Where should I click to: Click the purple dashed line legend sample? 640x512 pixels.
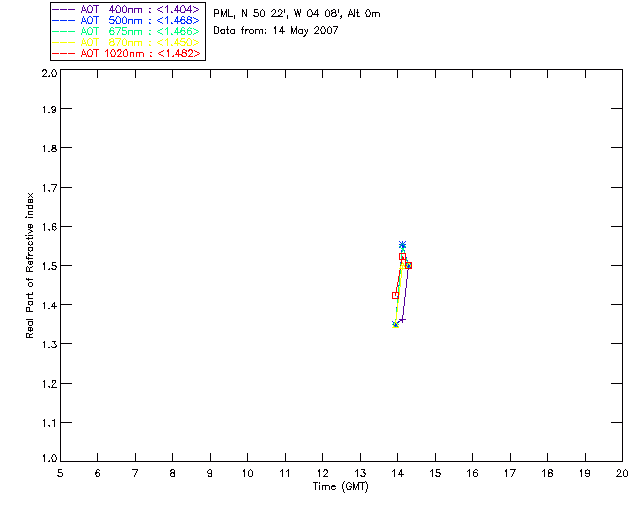click(x=64, y=9)
